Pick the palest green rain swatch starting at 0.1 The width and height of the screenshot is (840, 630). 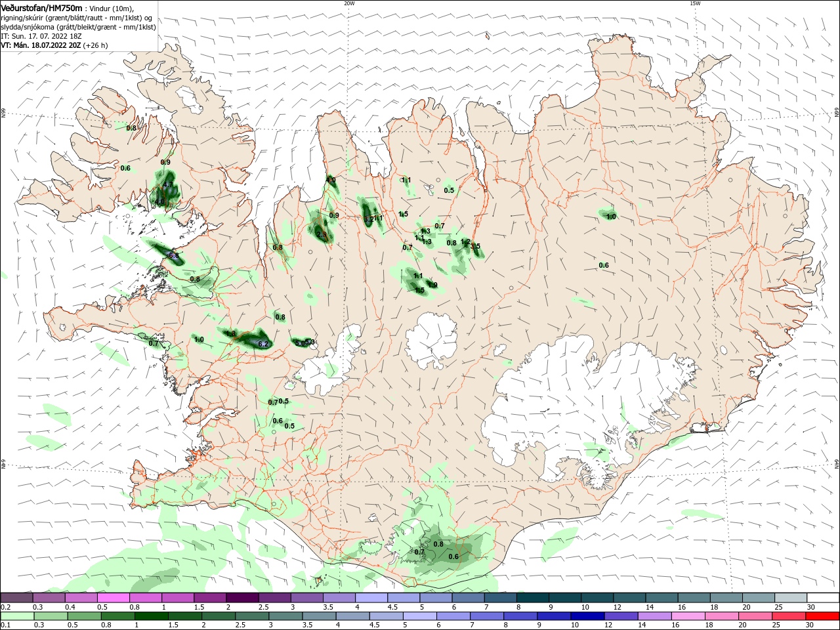coord(17,616)
